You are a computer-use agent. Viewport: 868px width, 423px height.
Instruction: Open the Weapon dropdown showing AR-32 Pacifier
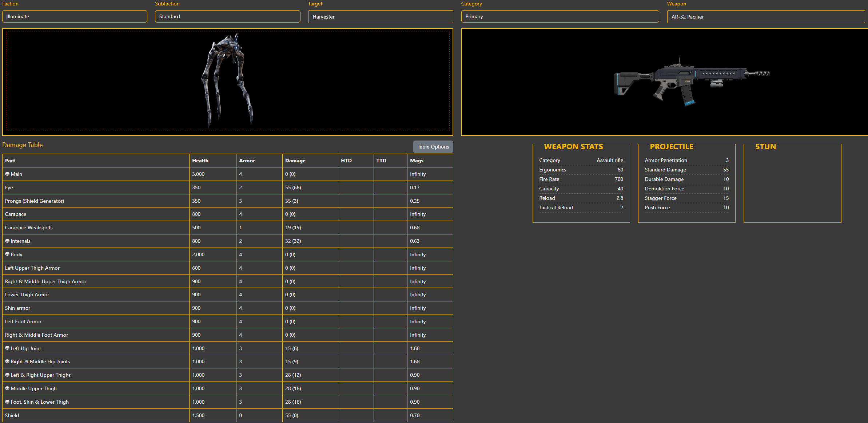point(765,17)
